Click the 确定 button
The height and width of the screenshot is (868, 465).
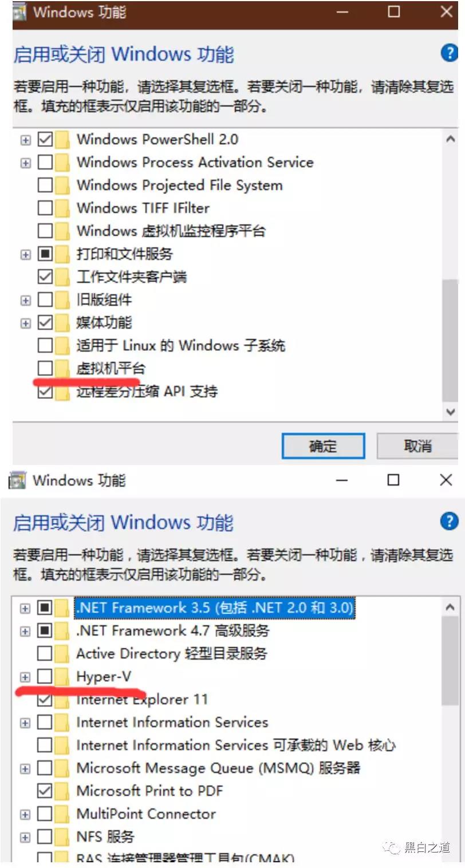pyautogui.click(x=323, y=446)
